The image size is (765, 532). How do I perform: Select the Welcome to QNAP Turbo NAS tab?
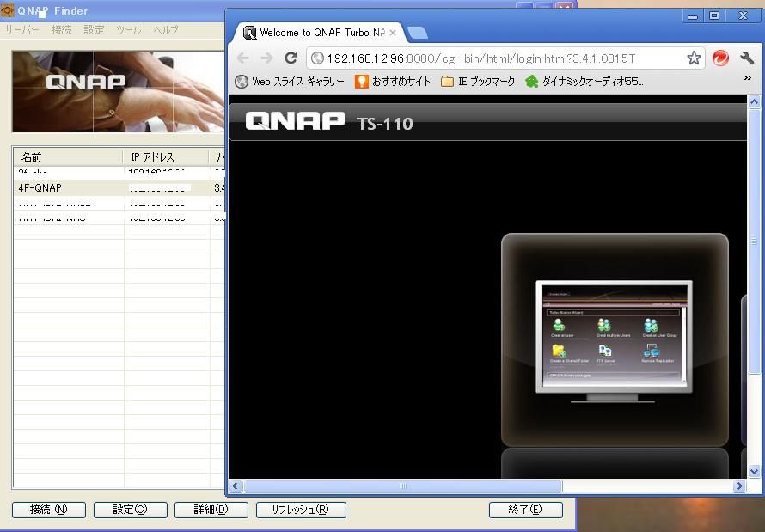(x=320, y=33)
